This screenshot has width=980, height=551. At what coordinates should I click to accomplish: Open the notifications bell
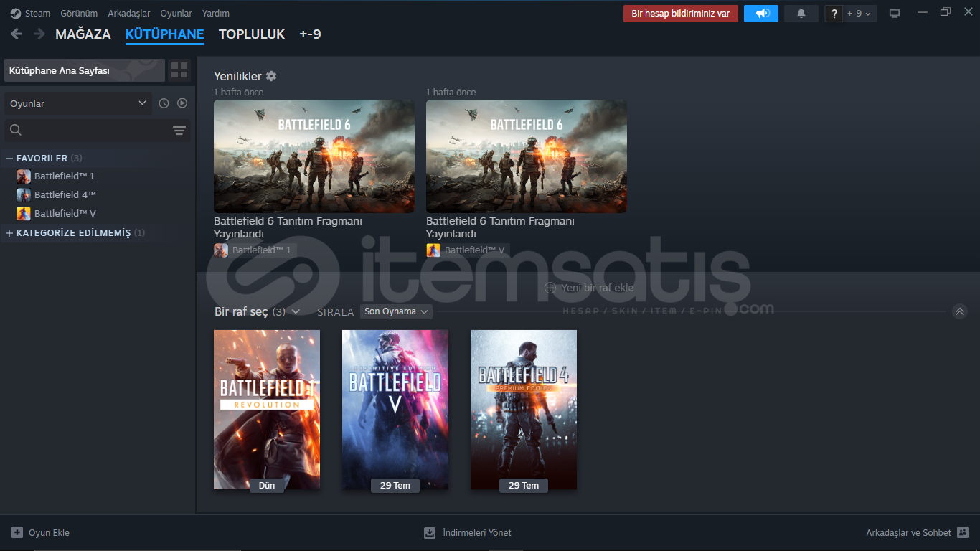tap(801, 14)
